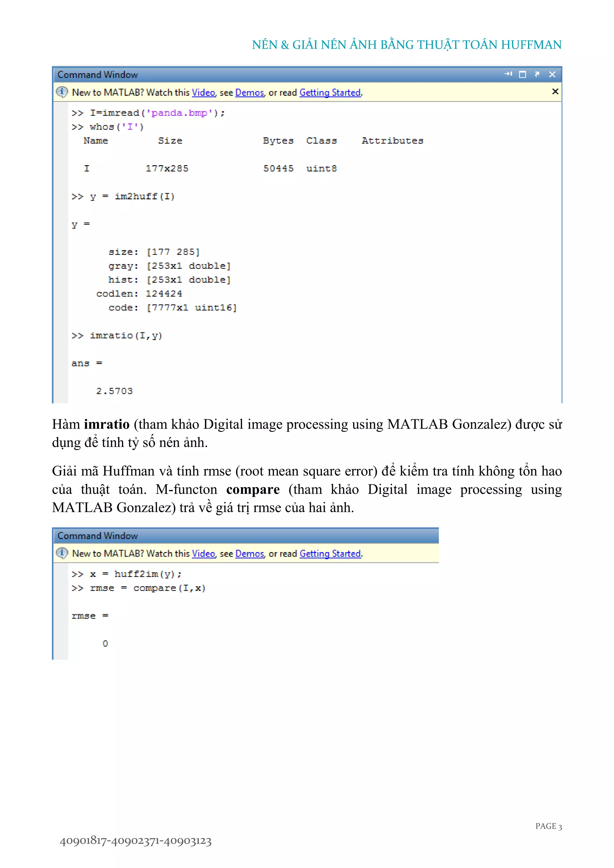Viewport: 614px width, 868px height.
Task: Open the Video link in first window
Action: (x=203, y=93)
